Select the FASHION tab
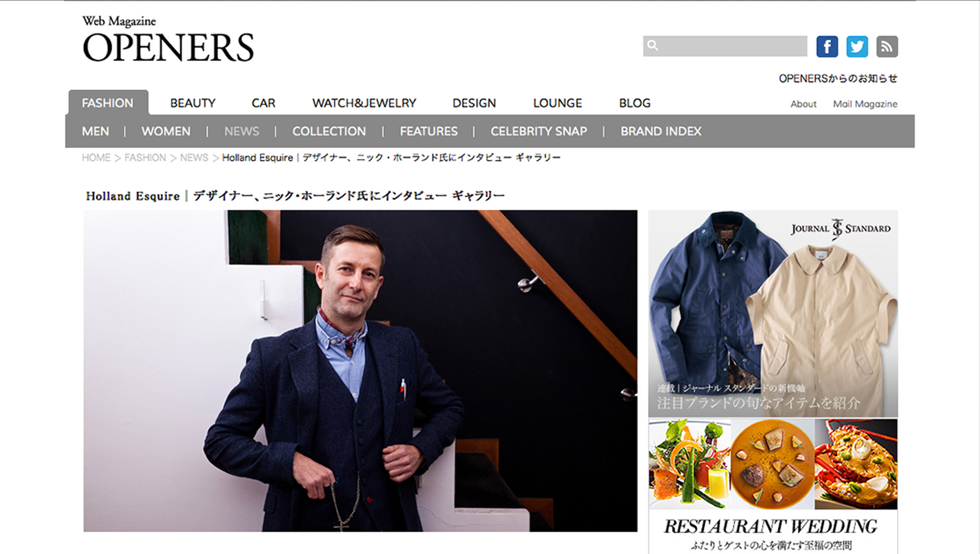The width and height of the screenshot is (980, 554). click(x=108, y=102)
